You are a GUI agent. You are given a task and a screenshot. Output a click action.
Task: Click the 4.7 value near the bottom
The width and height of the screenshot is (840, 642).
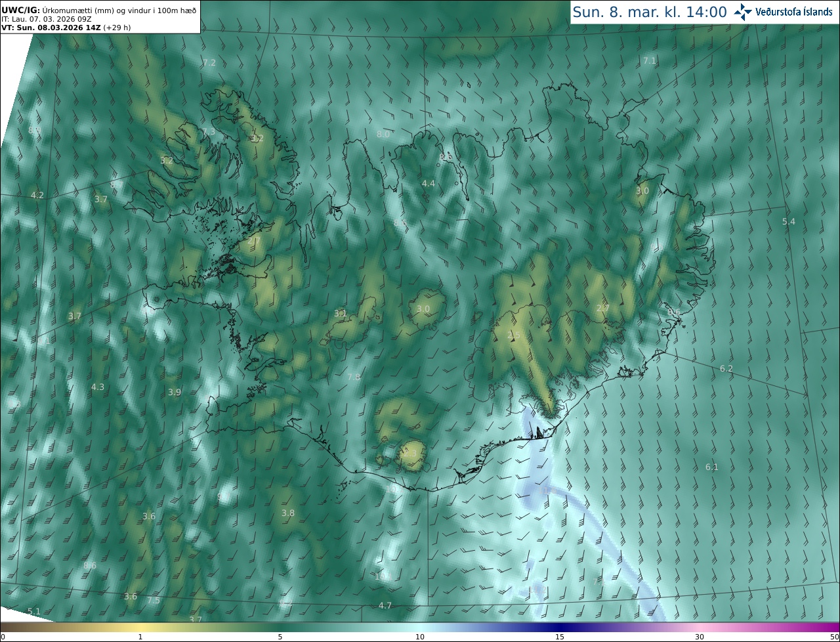pos(385,605)
